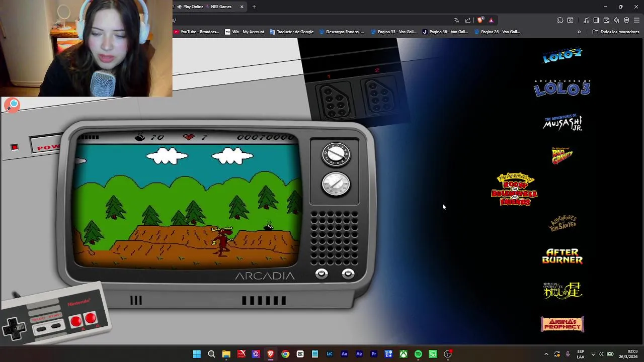Viewport: 644px width, 362px height.
Task: Close the Play Online NES Games tab
Action: (242, 7)
